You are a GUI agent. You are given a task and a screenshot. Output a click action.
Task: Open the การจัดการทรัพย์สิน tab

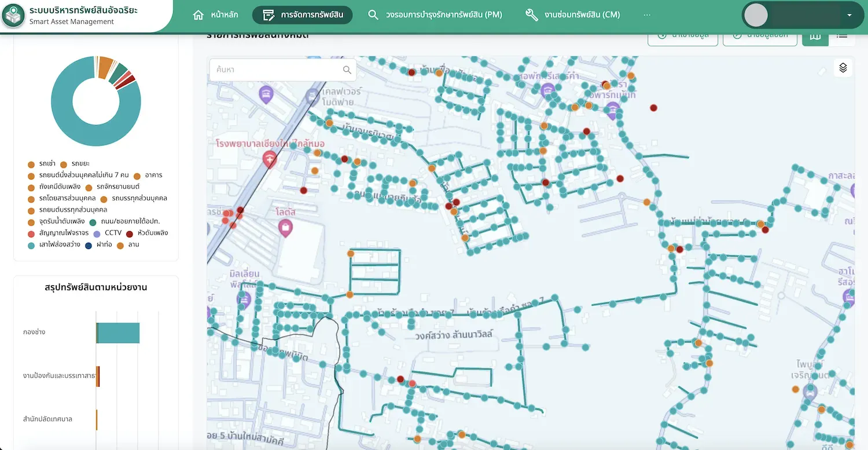[x=302, y=15]
